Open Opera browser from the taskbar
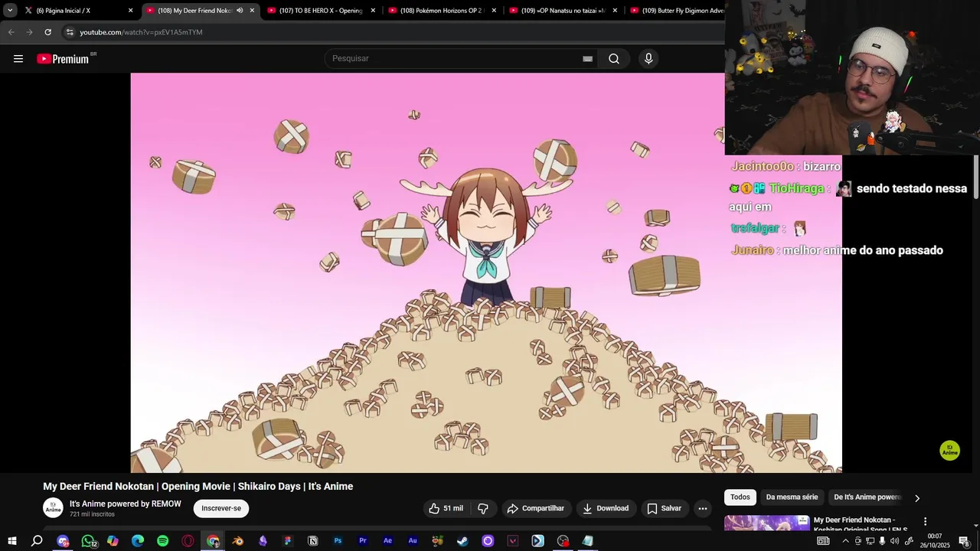Image resolution: width=980 pixels, height=551 pixels. coord(188,541)
